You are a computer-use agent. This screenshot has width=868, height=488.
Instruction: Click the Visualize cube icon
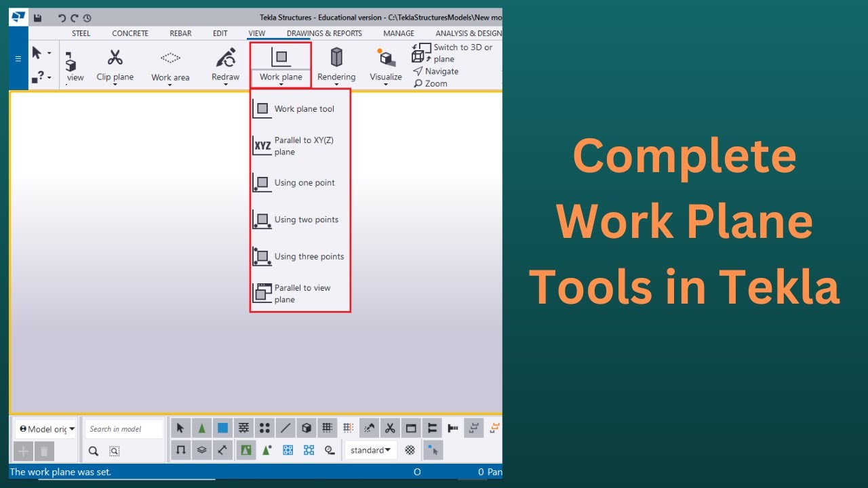(386, 58)
